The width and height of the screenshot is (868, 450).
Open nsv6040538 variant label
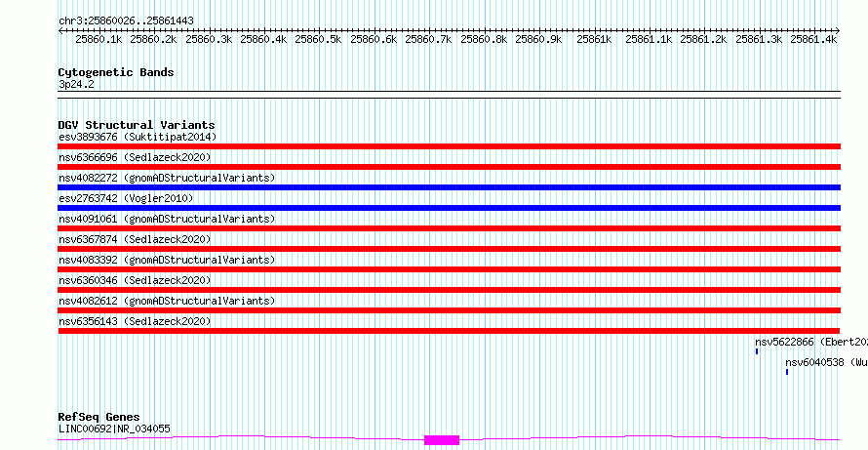[x=826, y=362]
